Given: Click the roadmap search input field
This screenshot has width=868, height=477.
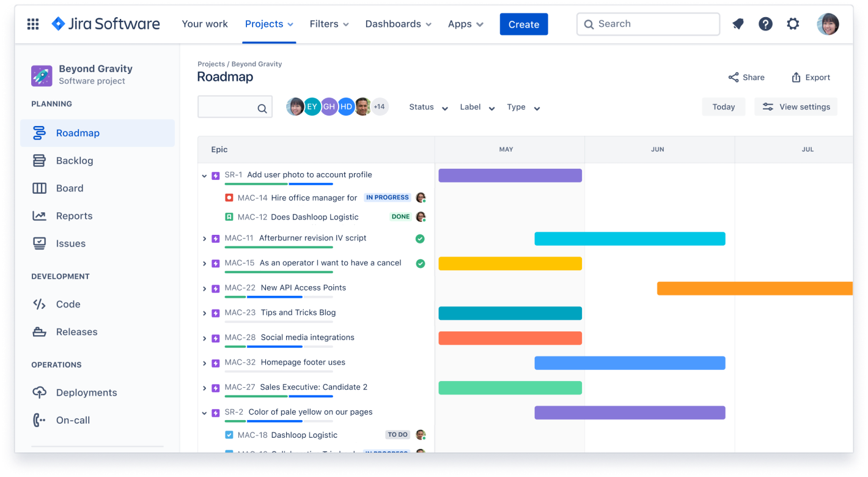Looking at the screenshot, I should [235, 106].
